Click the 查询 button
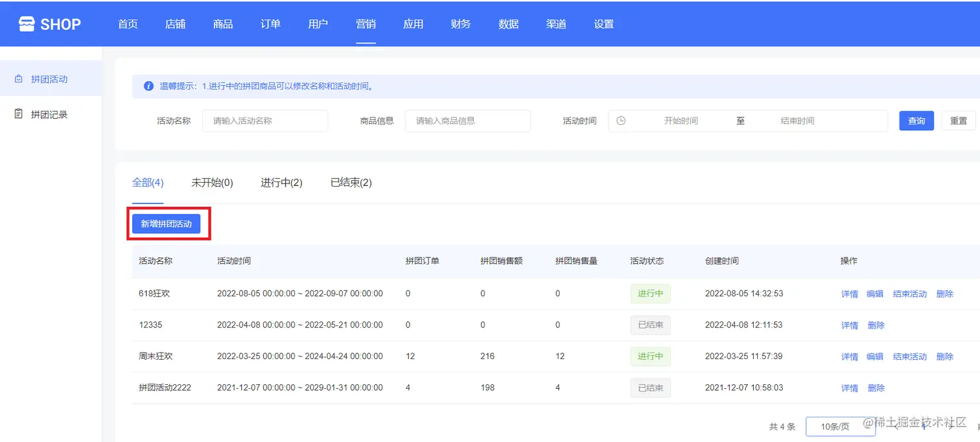The width and height of the screenshot is (980, 442). tap(916, 121)
